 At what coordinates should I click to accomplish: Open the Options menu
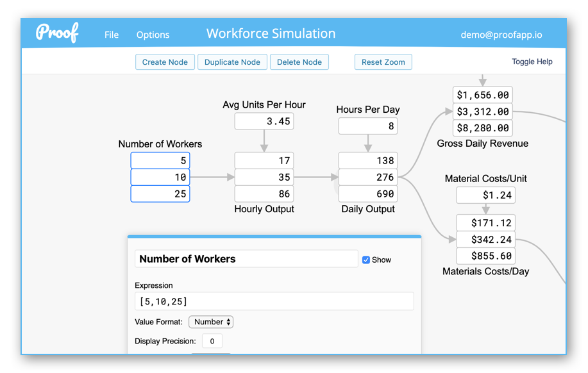coord(153,35)
